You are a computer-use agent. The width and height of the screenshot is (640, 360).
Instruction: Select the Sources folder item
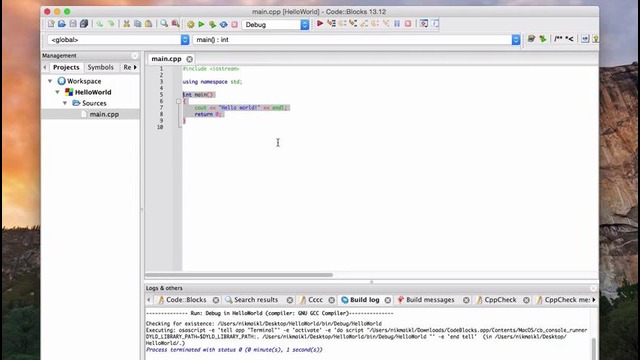coord(94,103)
